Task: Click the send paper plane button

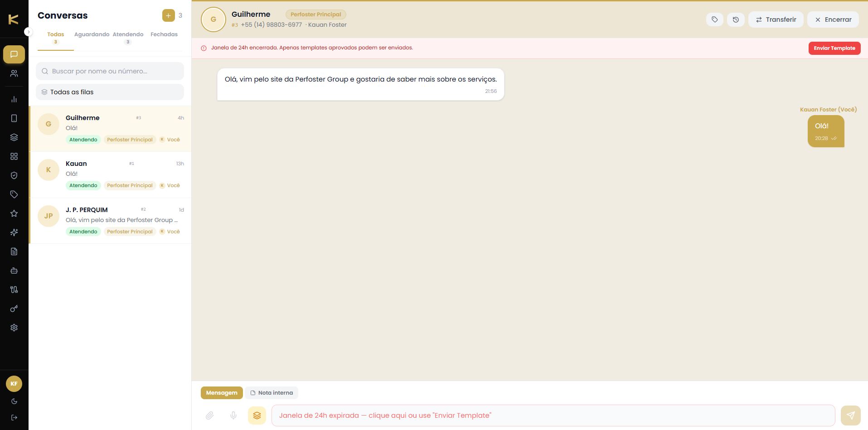Action: (x=851, y=416)
